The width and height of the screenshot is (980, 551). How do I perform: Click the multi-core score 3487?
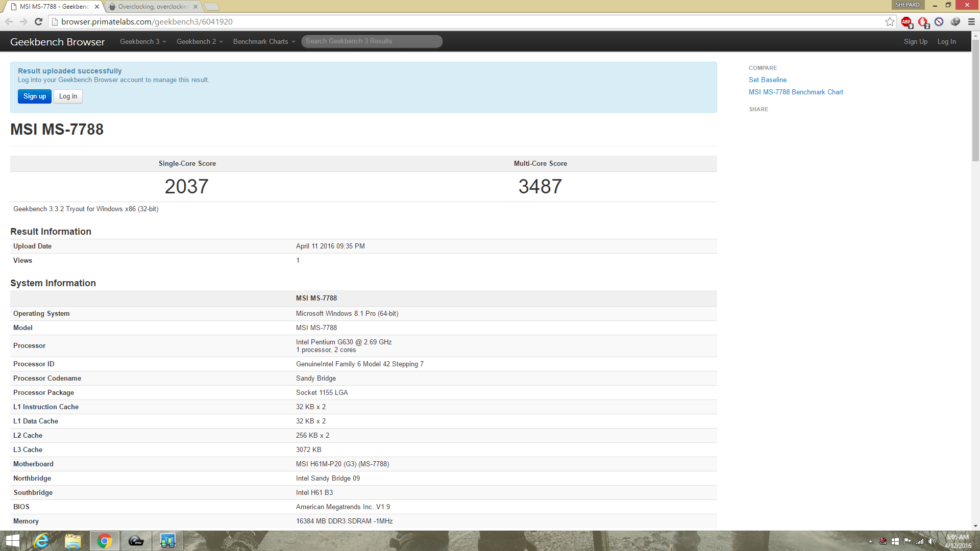click(540, 186)
